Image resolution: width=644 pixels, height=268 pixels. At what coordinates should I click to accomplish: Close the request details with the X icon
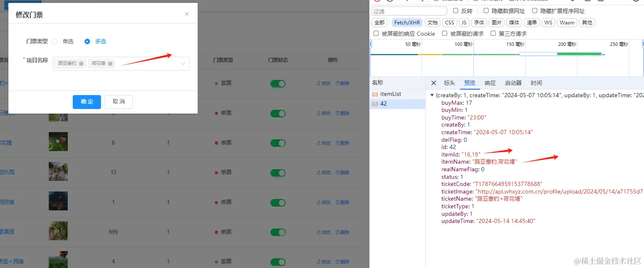433,83
